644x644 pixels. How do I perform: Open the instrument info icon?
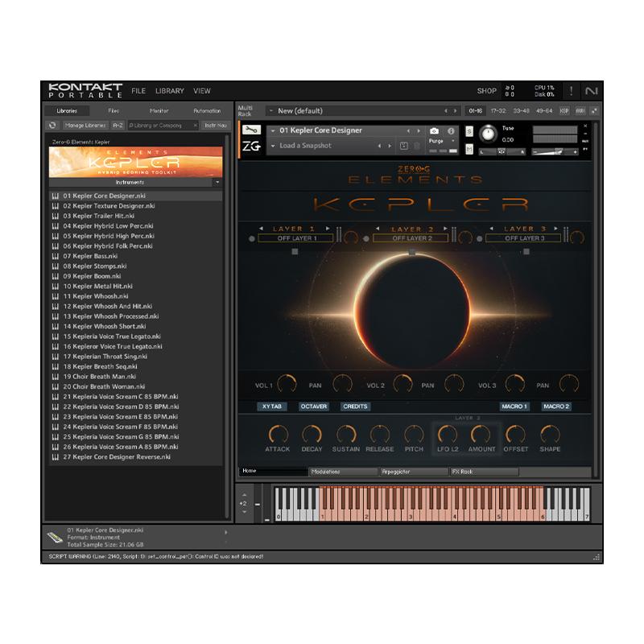(451, 131)
